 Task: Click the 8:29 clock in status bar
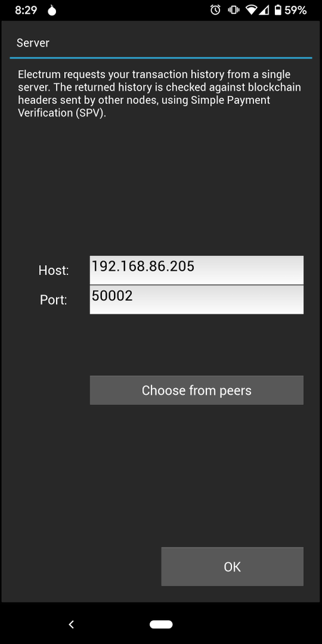pos(26,11)
